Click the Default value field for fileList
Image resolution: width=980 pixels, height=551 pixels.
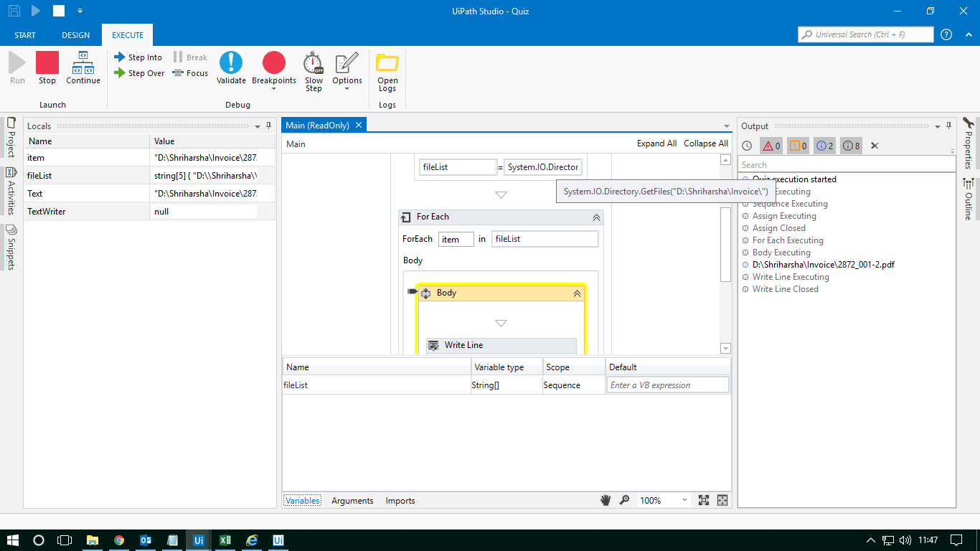668,385
